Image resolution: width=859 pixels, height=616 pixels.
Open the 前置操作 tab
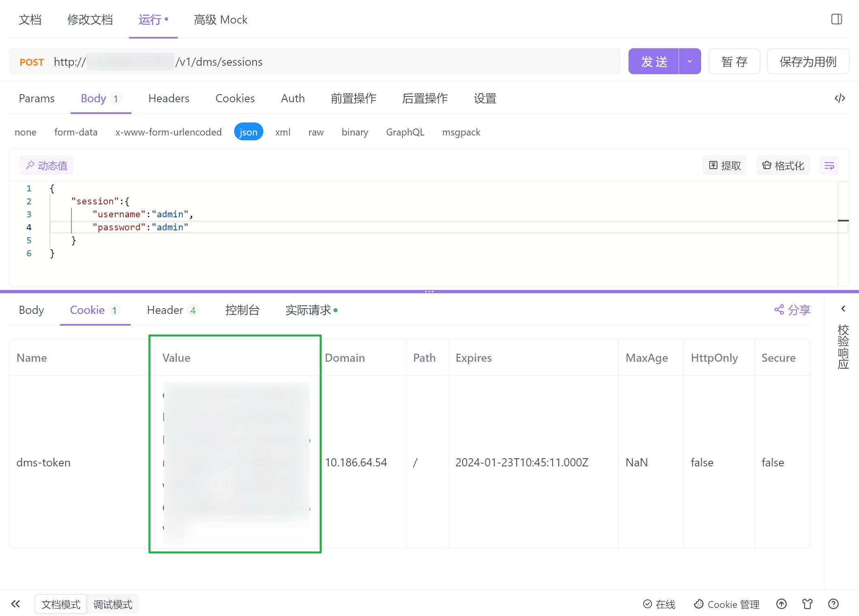[353, 98]
